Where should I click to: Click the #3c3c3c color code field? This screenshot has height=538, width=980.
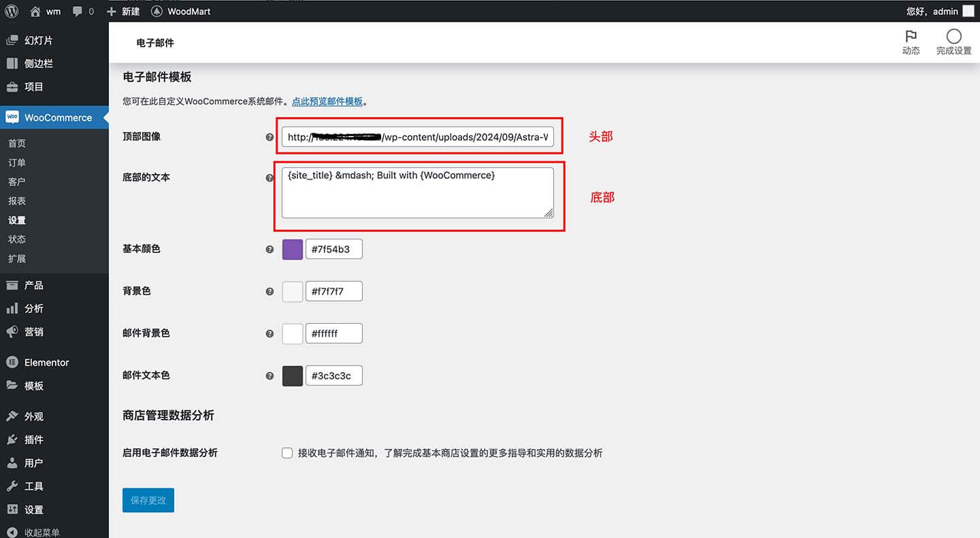pyautogui.click(x=334, y=375)
